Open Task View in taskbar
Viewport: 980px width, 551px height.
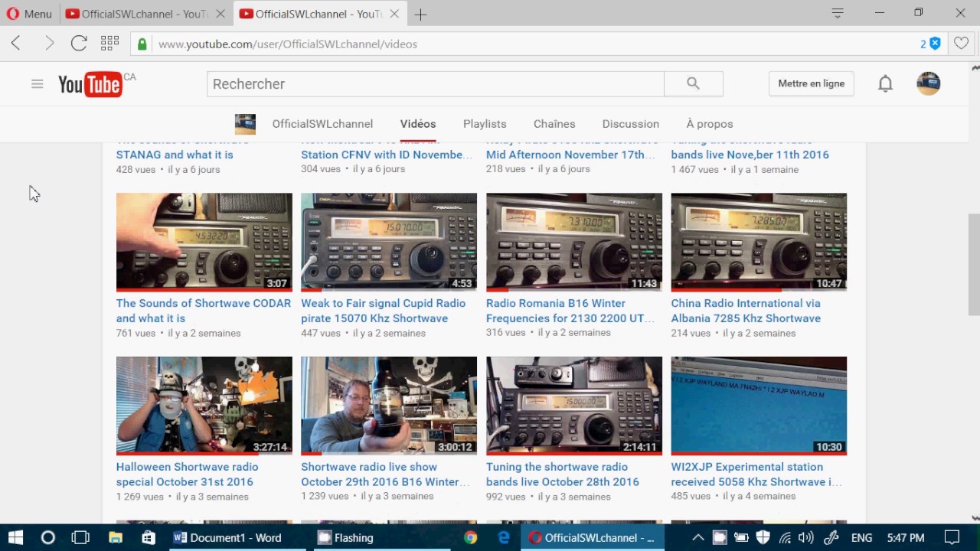(x=80, y=537)
